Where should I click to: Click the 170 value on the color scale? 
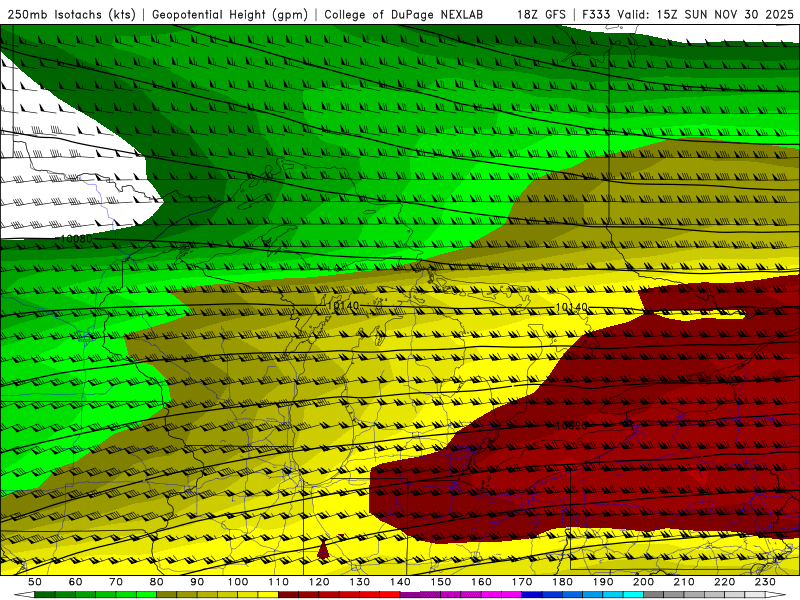(x=522, y=582)
